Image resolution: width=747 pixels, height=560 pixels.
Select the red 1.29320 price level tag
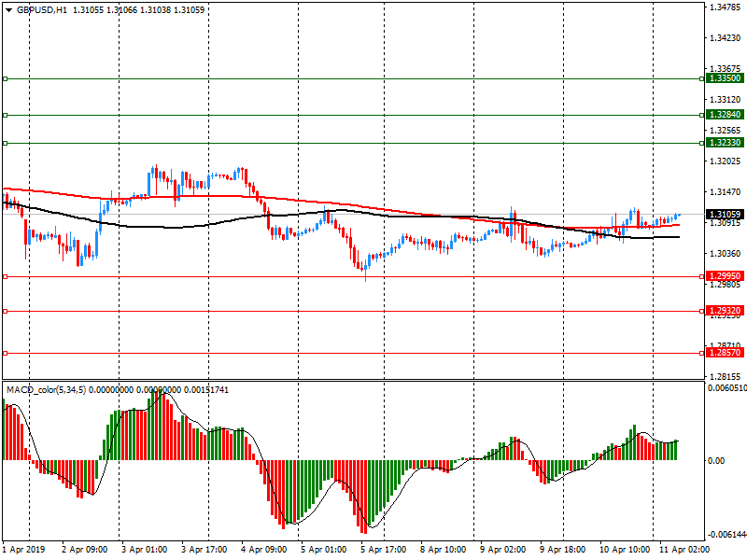click(725, 311)
